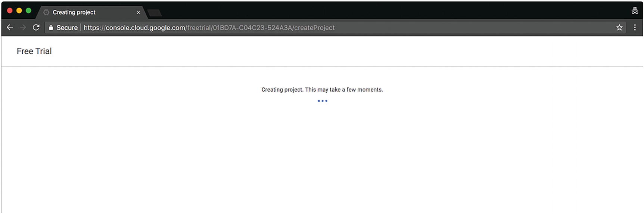Screen dimensions: 644x214
Task: Reload the Creating project page
Action: point(36,27)
